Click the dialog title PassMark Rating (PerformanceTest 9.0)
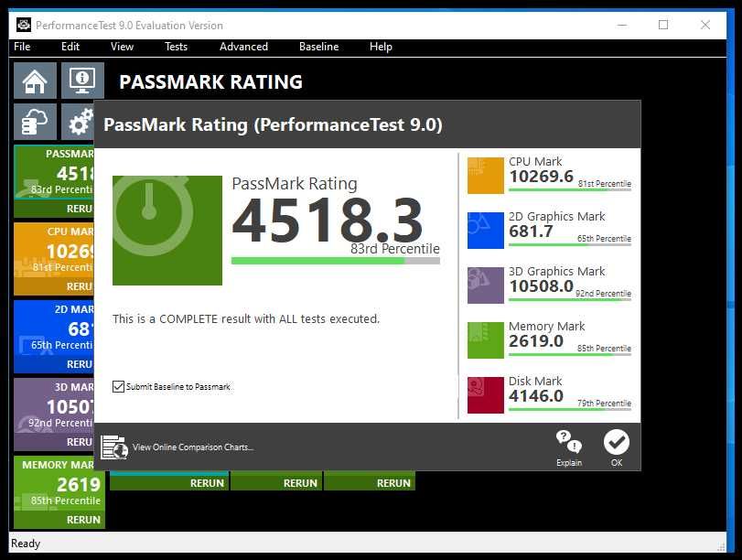 point(273,125)
